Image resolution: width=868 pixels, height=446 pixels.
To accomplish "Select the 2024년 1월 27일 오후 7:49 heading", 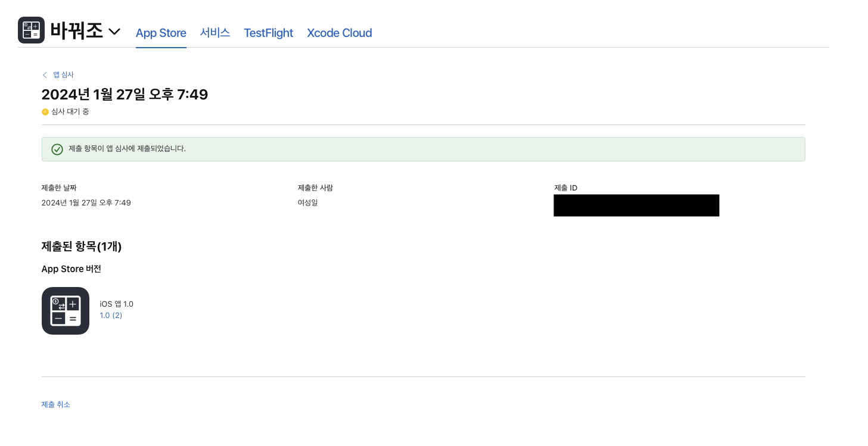I will [125, 94].
